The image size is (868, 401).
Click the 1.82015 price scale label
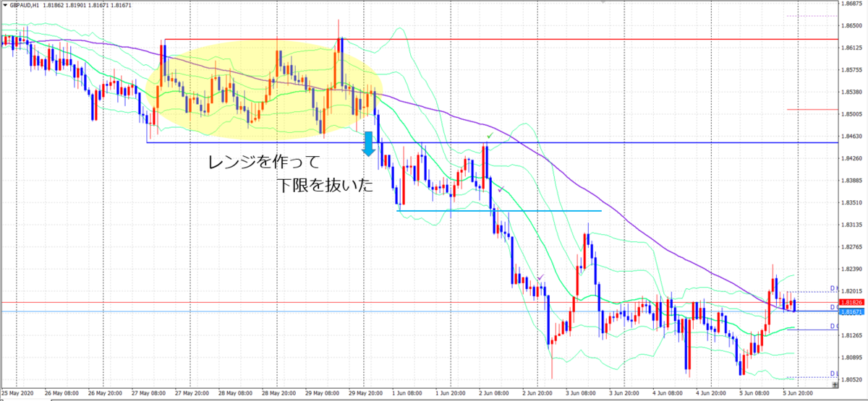coord(854,291)
